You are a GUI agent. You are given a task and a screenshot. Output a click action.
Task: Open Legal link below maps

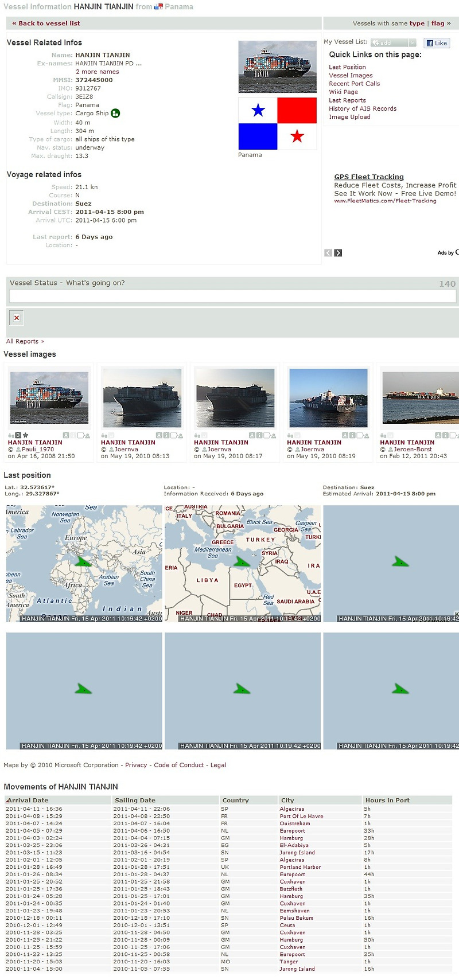tap(218, 765)
